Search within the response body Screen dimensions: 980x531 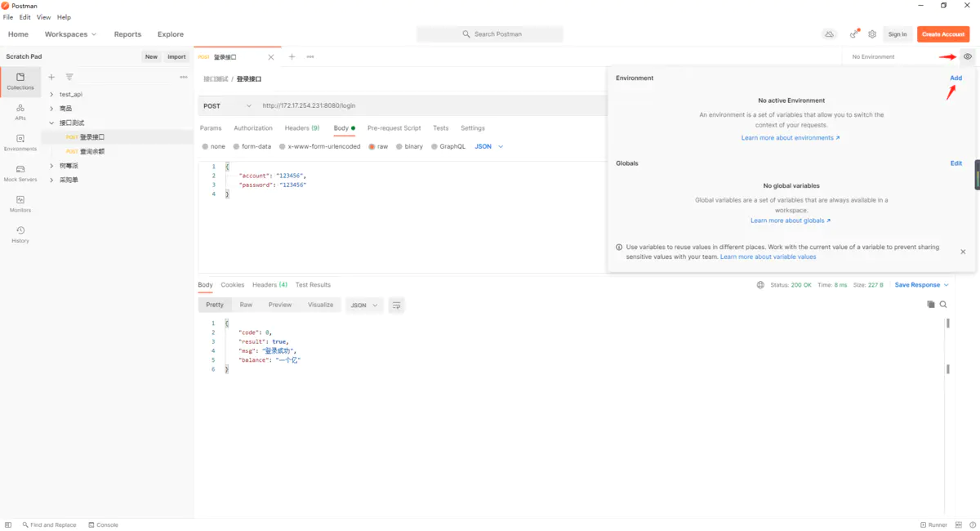(x=943, y=305)
